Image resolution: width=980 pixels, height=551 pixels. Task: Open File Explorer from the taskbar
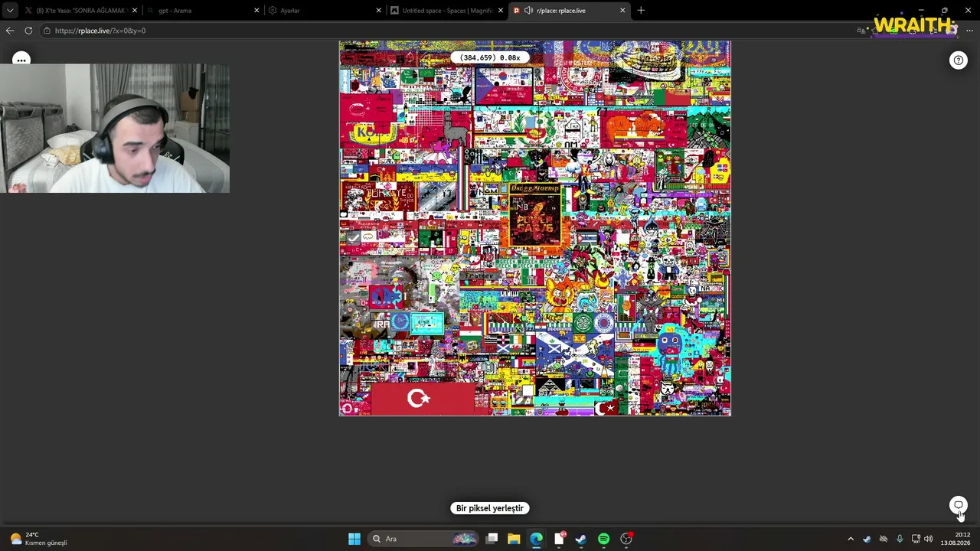point(514,539)
